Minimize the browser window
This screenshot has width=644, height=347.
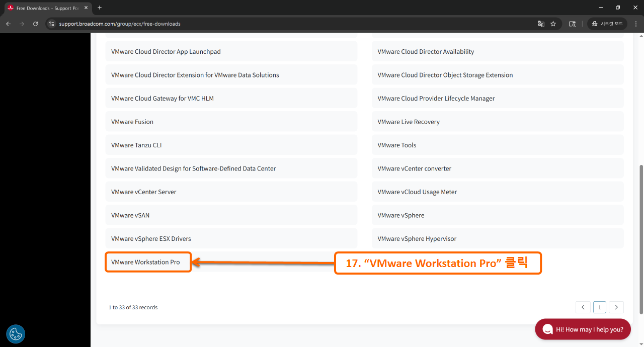601,8
